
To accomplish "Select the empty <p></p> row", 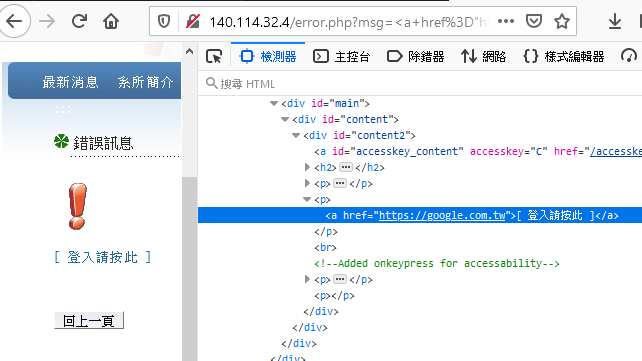I will pos(420,295).
